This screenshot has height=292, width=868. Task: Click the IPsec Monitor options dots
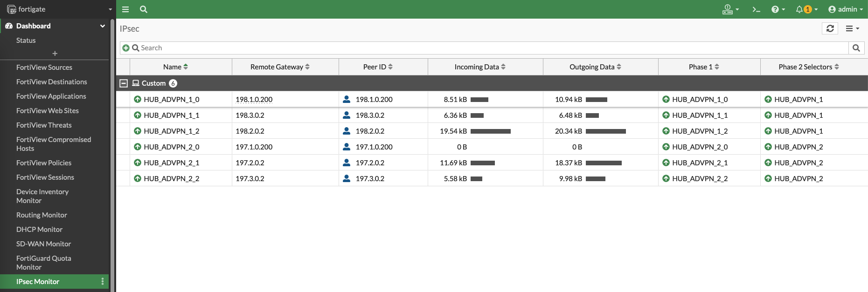pyautogui.click(x=103, y=281)
